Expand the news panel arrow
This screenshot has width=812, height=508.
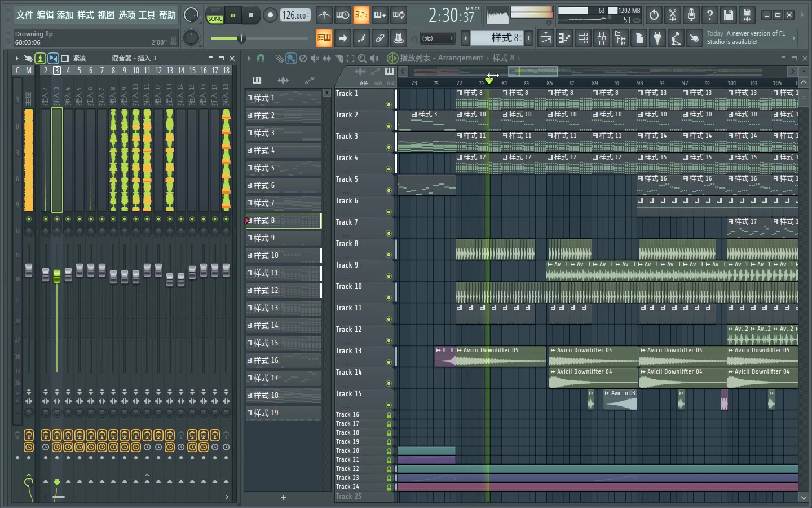[793, 38]
